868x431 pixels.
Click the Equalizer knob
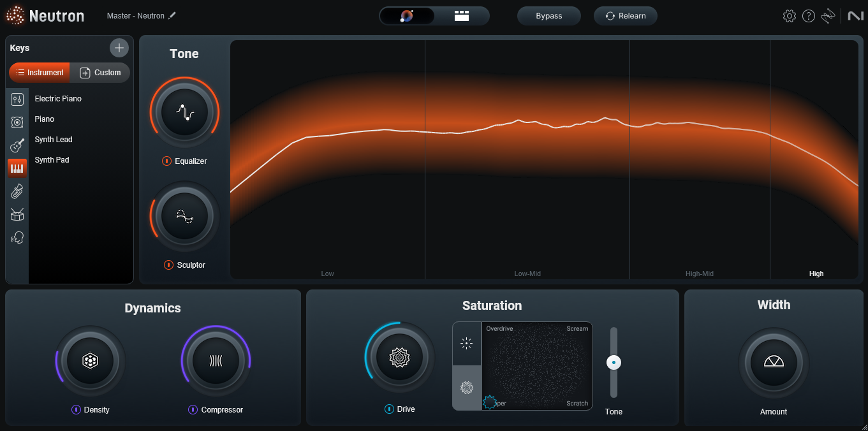[184, 113]
